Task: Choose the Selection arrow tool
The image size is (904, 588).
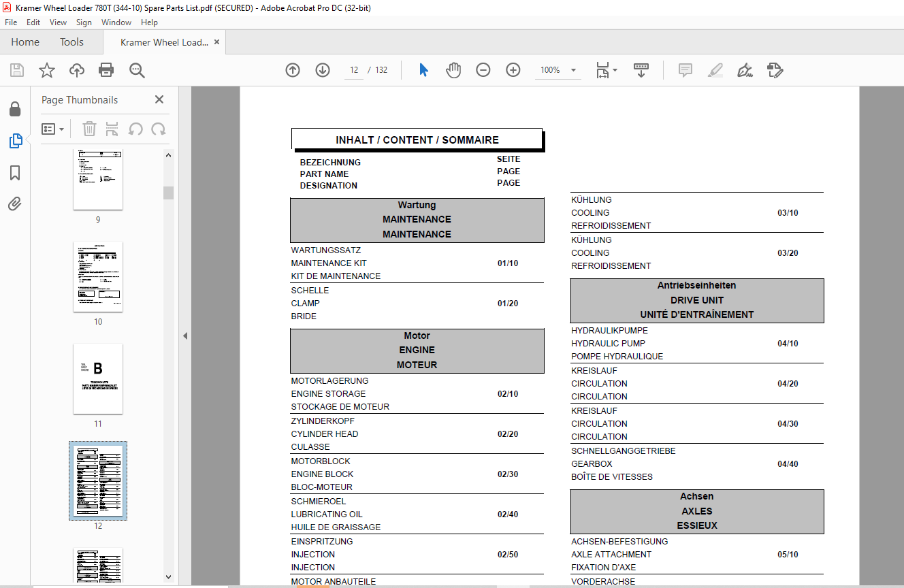Action: [x=423, y=70]
